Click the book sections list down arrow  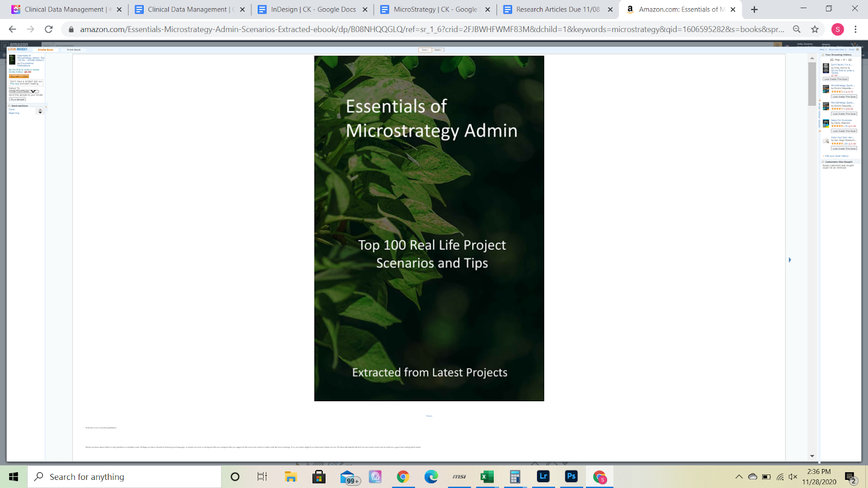[40, 113]
